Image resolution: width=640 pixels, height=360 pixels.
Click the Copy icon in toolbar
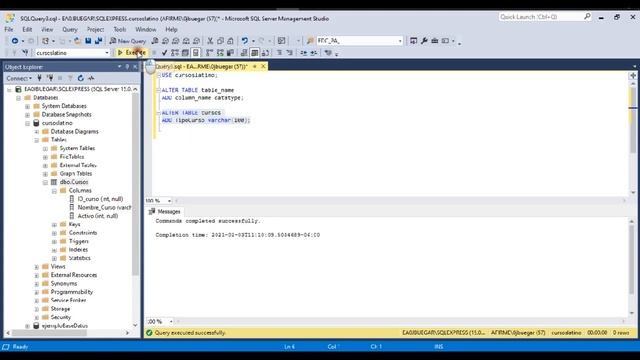[220, 41]
